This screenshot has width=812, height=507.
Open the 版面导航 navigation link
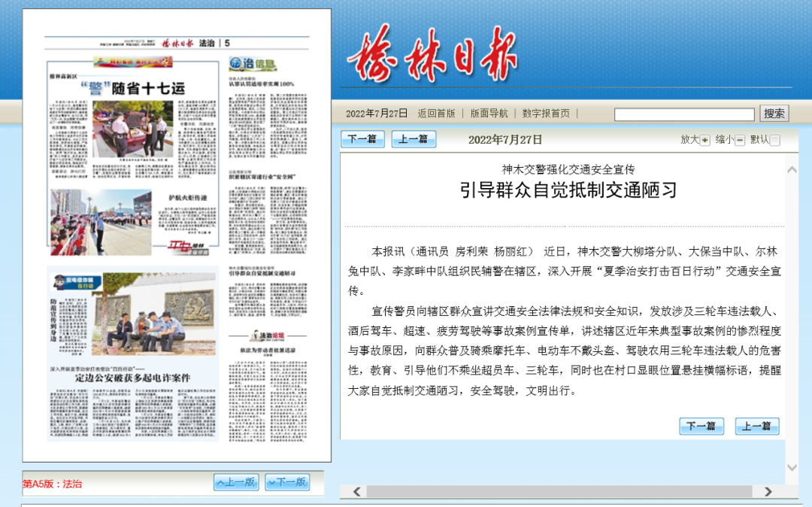pyautogui.click(x=489, y=114)
